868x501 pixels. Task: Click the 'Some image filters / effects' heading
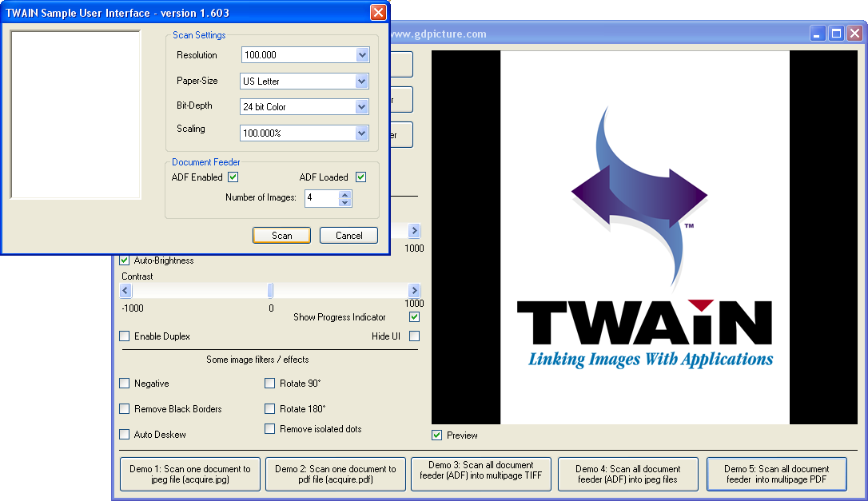(257, 360)
